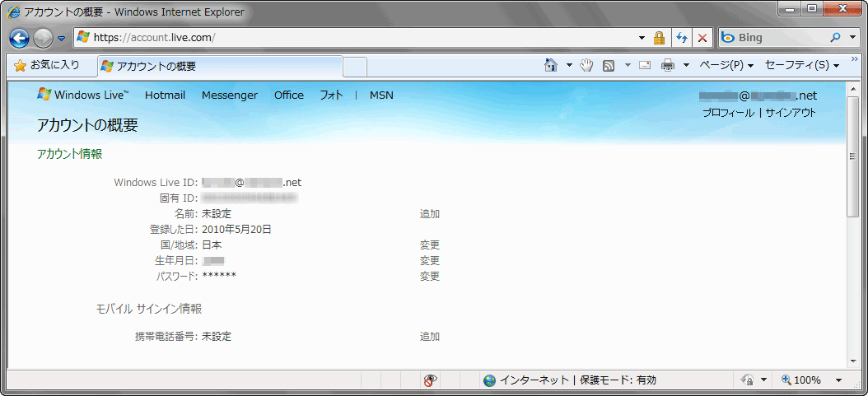Open the ページ(P) menu

point(726,65)
